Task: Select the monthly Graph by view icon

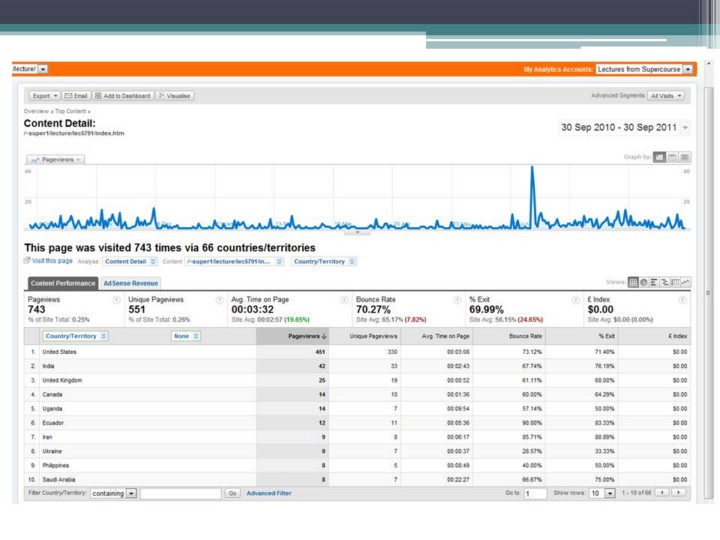Action: click(x=685, y=157)
